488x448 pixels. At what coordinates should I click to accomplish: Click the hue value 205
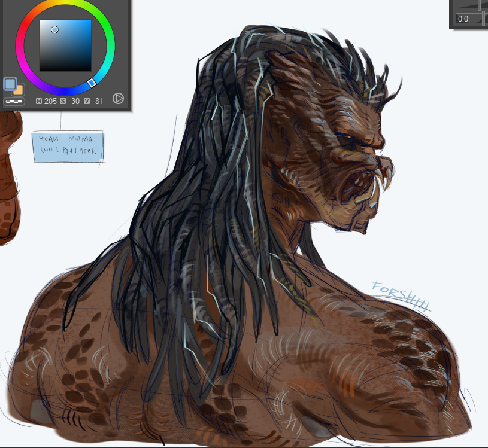(50, 101)
